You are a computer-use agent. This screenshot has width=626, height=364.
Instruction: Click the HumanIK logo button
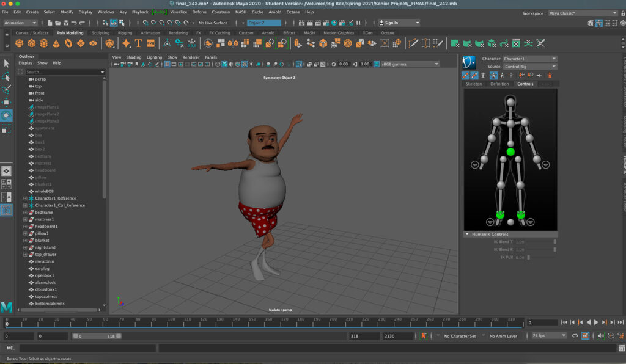point(469,62)
